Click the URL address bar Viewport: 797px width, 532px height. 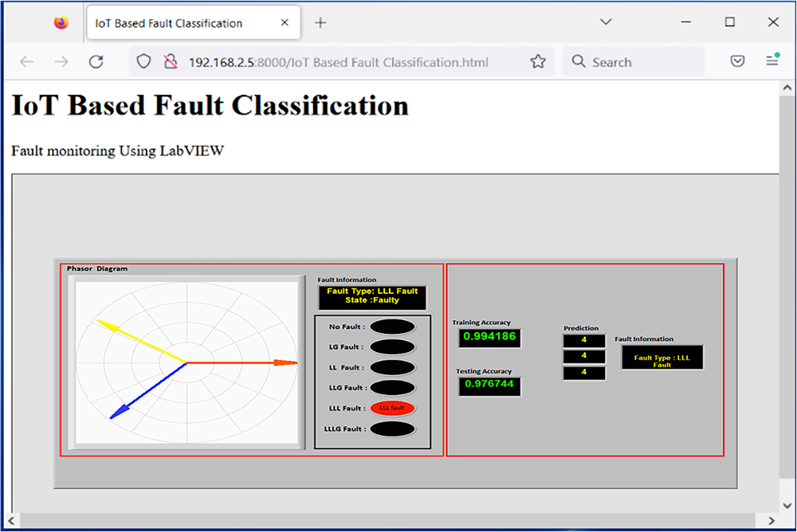click(343, 62)
